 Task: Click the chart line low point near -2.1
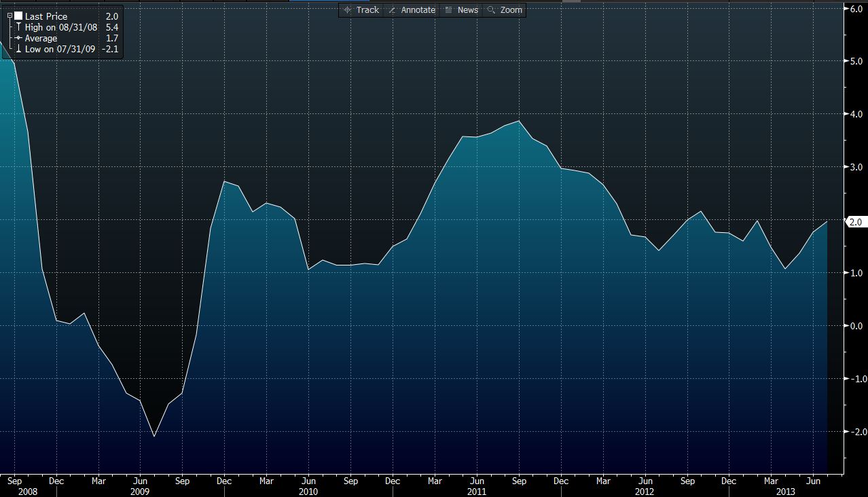pyautogui.click(x=154, y=436)
